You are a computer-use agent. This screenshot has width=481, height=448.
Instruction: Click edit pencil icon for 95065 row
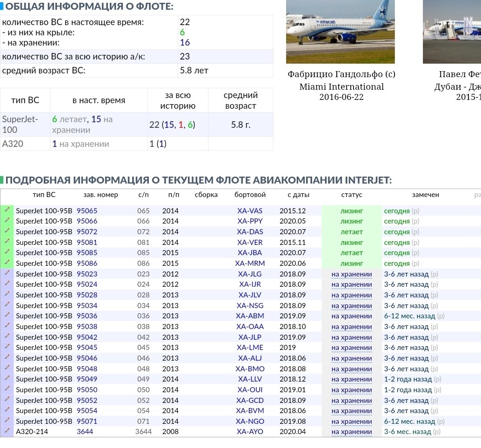pos(7,210)
